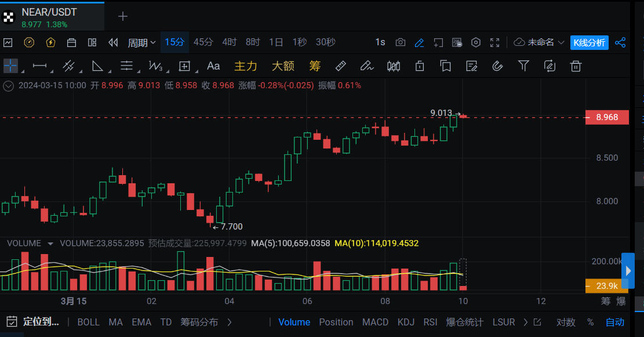Open the VOLUME indicator dropdown arrow
The width and height of the screenshot is (644, 337).
click(x=50, y=244)
